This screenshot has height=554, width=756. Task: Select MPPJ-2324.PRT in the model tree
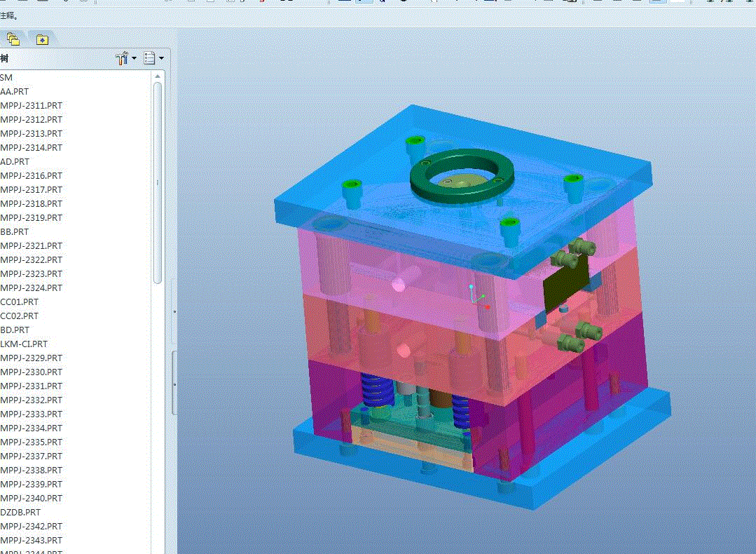(x=32, y=288)
